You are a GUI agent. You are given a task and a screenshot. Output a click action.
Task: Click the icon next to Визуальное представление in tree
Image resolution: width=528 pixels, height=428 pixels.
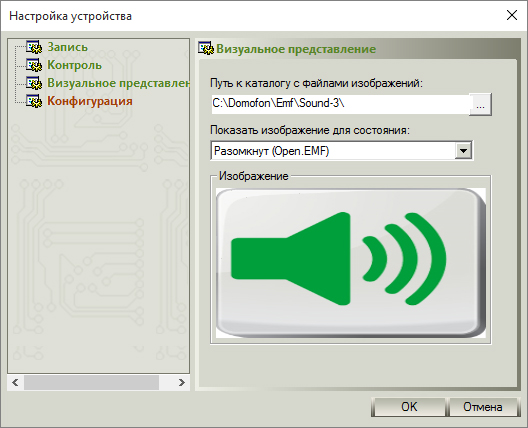(34, 83)
